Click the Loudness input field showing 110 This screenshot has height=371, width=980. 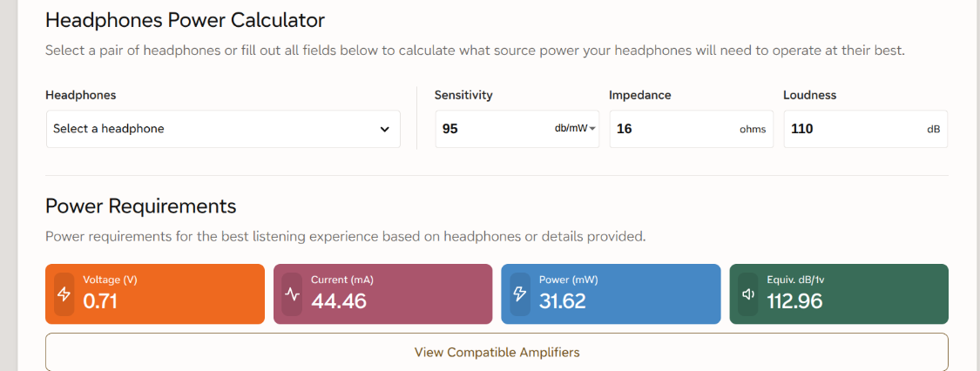[853, 129]
